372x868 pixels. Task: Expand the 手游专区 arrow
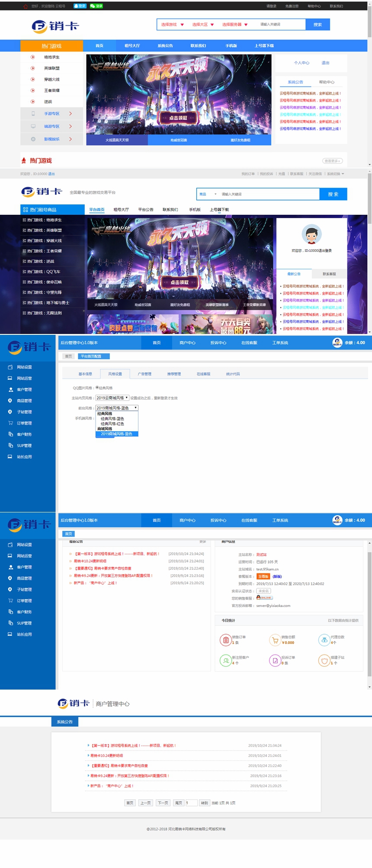[x=71, y=114]
